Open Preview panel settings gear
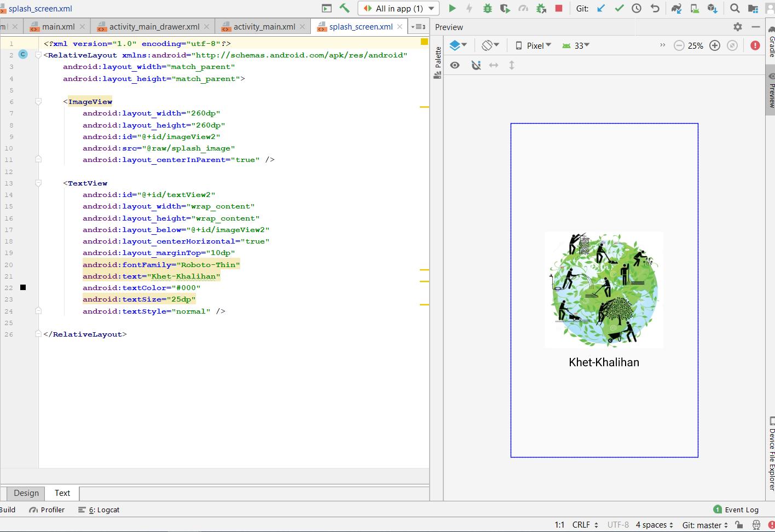The height and width of the screenshot is (532, 775). click(738, 27)
